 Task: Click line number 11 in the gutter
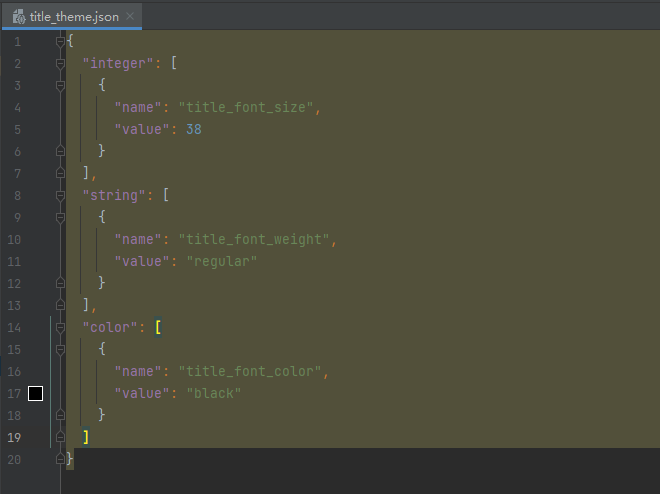click(x=14, y=261)
